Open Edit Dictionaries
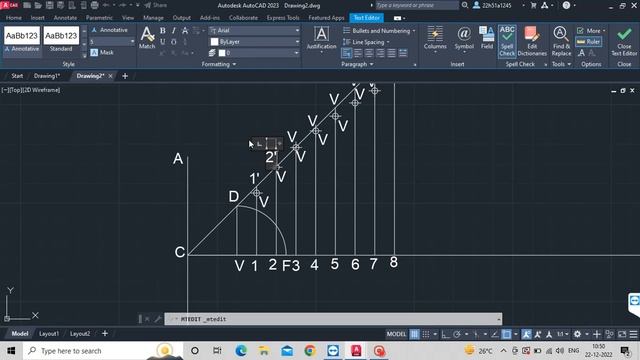The width and height of the screenshot is (640, 360). (532, 41)
